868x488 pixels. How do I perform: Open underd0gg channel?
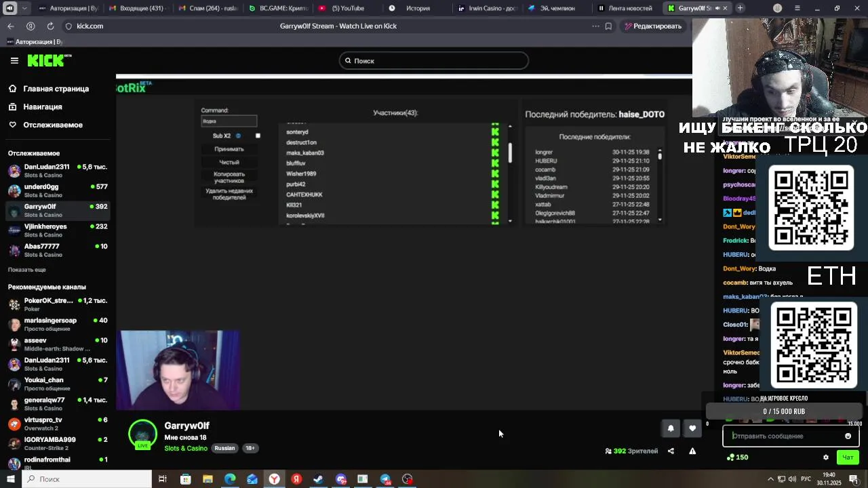[58, 190]
